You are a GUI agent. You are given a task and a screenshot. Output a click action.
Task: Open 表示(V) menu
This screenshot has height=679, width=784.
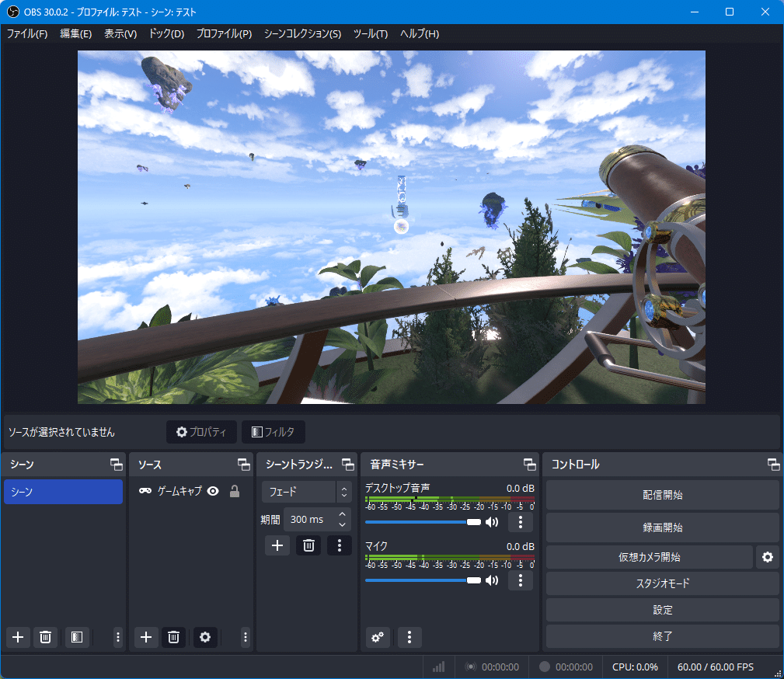[120, 33]
